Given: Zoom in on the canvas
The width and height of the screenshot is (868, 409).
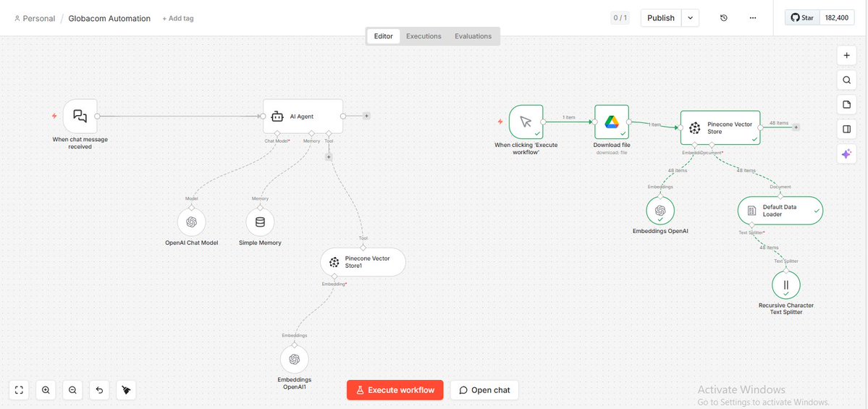Looking at the screenshot, I should point(46,390).
